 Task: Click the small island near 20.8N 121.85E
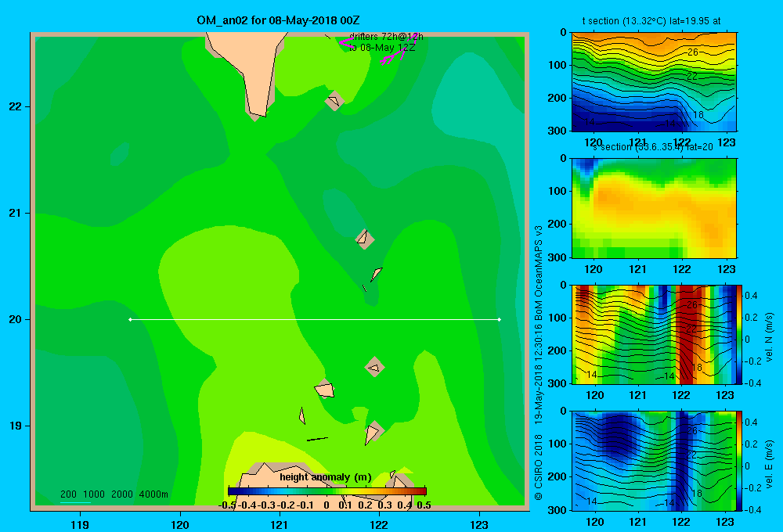[x=364, y=238]
